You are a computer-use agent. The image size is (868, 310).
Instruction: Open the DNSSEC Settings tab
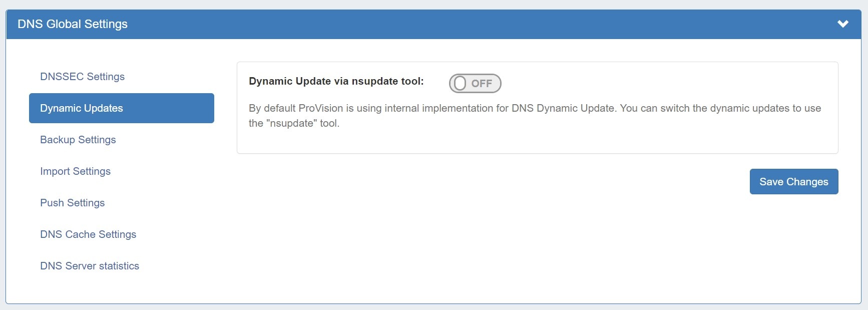[82, 77]
